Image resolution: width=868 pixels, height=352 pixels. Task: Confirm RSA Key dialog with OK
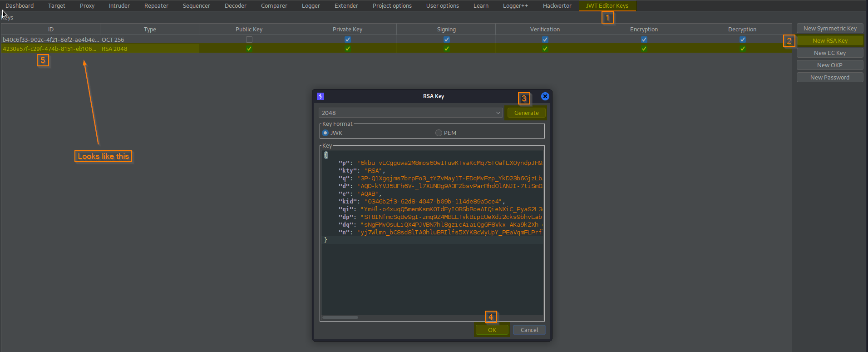coord(492,330)
